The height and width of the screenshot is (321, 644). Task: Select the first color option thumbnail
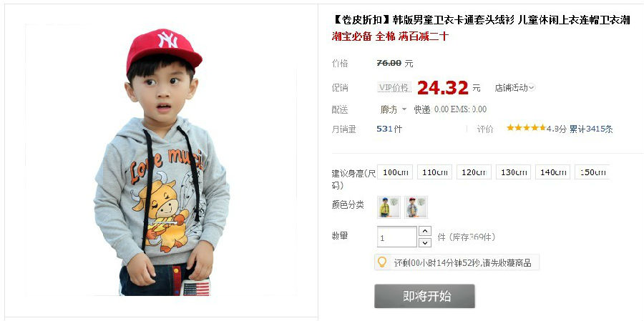(x=389, y=207)
